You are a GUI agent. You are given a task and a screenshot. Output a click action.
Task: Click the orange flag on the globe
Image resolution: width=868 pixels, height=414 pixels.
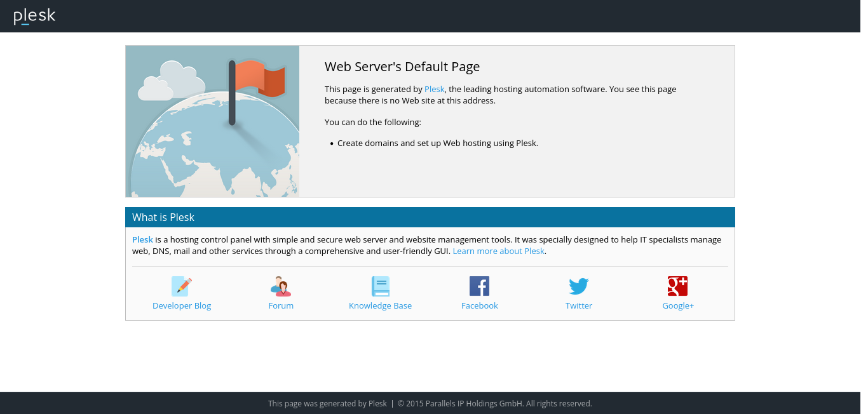click(x=261, y=79)
